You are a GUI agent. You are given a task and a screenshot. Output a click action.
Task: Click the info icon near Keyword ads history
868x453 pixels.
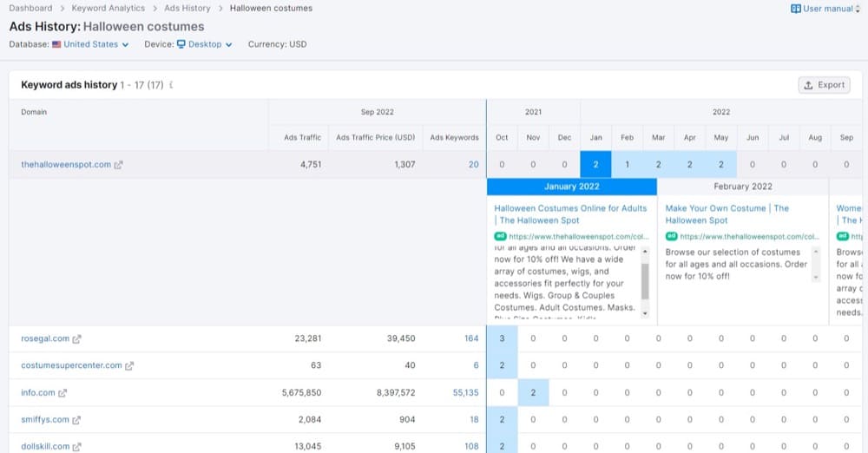[x=171, y=85]
